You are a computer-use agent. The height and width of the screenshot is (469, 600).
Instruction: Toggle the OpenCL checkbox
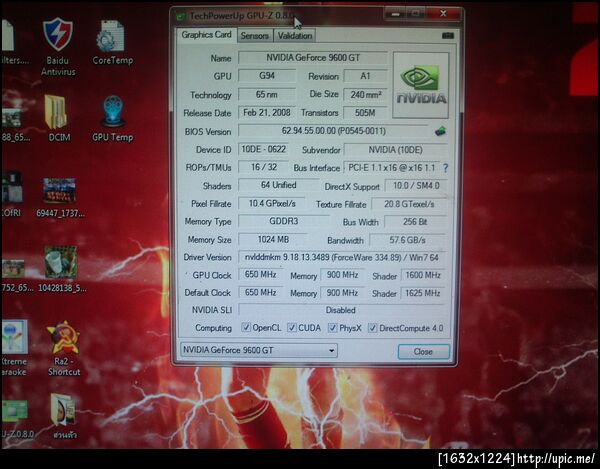(x=246, y=327)
